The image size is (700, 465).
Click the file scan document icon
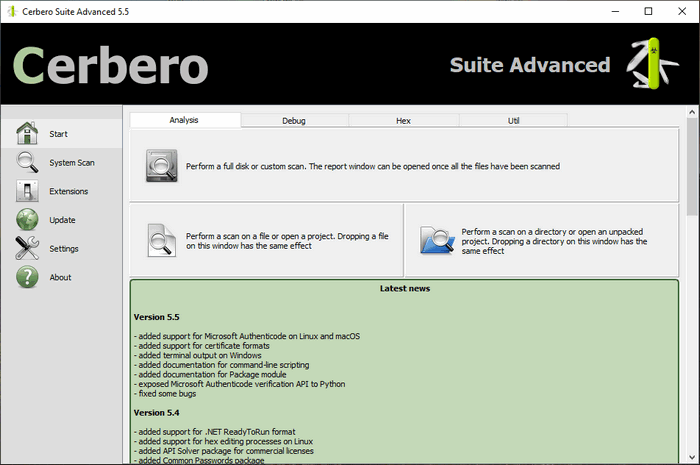[x=161, y=241]
